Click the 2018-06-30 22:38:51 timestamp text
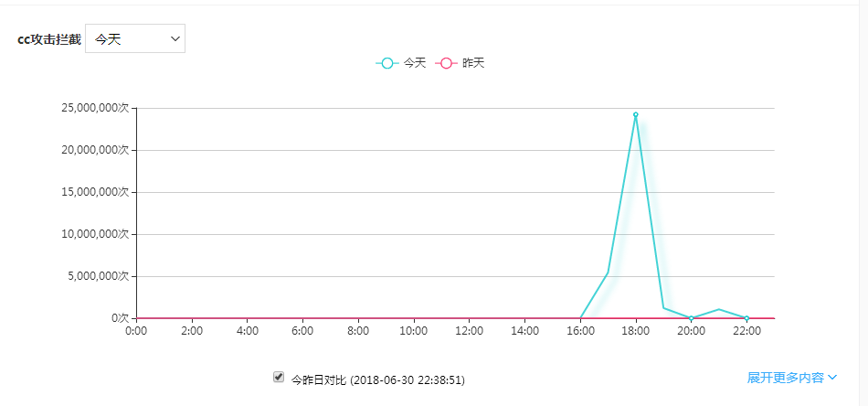Image resolution: width=868 pixels, height=406 pixels. [413, 379]
